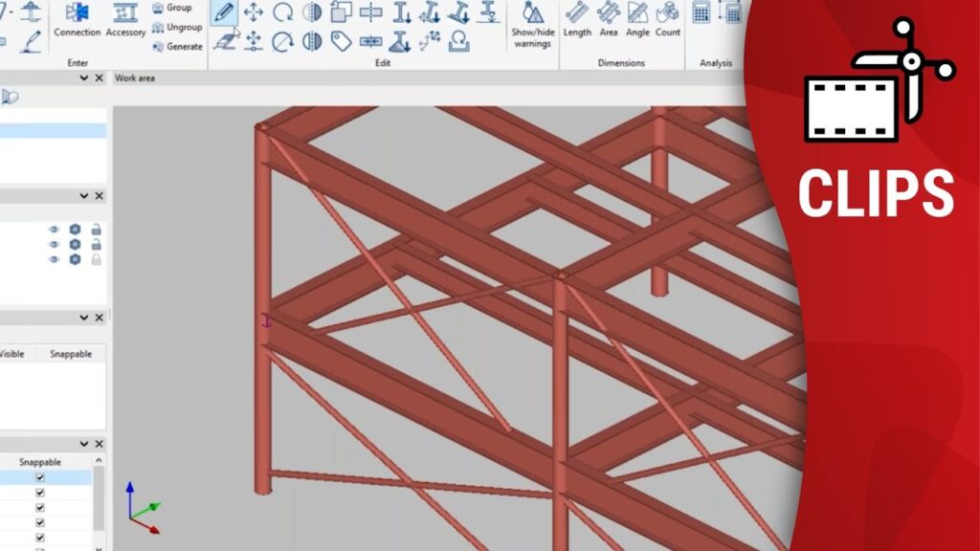Screen dimensions: 980x551
Task: Choose the Move tool with four arrows
Action: pos(254,12)
